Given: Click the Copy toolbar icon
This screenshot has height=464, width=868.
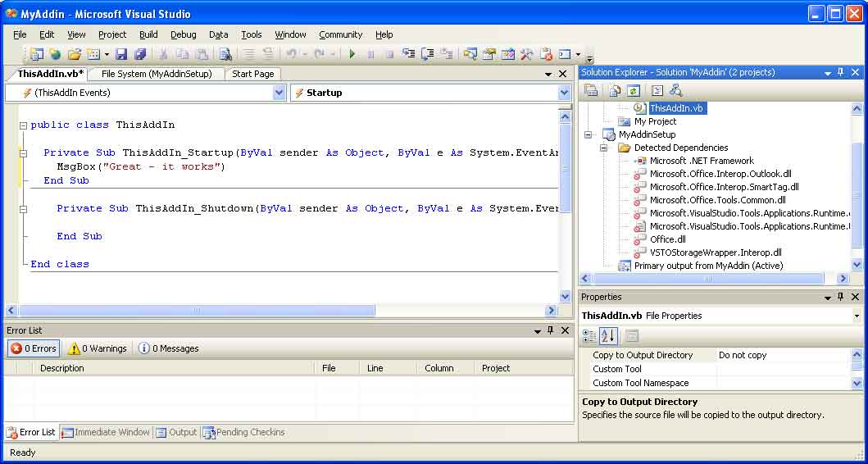Looking at the screenshot, I should tap(182, 54).
